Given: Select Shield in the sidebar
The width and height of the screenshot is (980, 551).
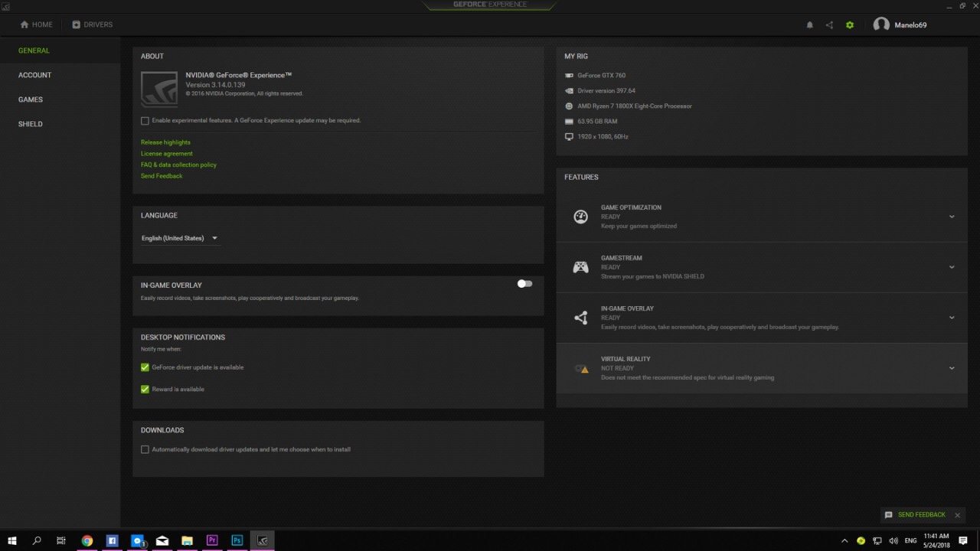Looking at the screenshot, I should click(31, 124).
